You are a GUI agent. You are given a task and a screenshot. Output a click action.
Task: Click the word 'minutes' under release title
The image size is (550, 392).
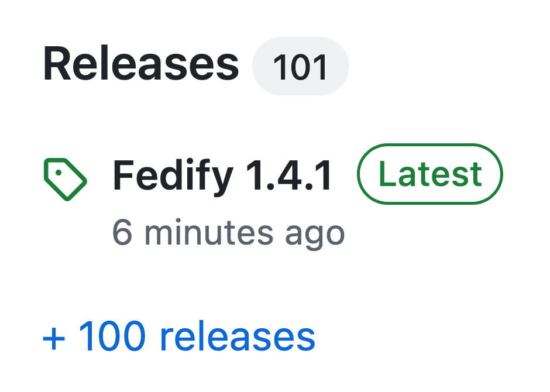click(x=208, y=232)
